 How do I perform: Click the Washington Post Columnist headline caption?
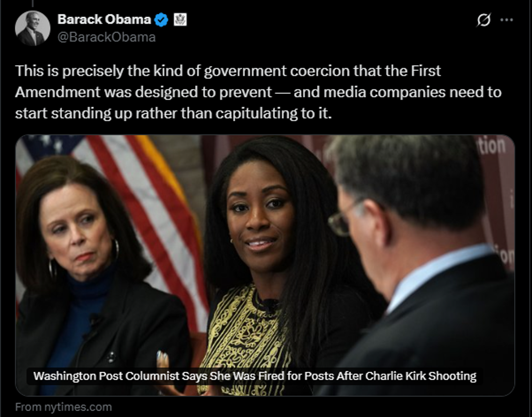[x=255, y=376]
